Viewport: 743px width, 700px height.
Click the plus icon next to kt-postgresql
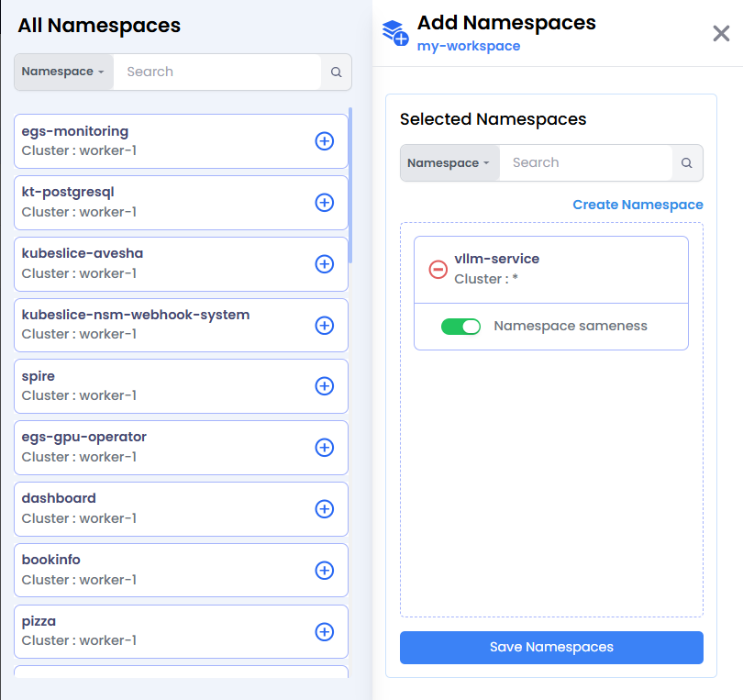(x=325, y=203)
